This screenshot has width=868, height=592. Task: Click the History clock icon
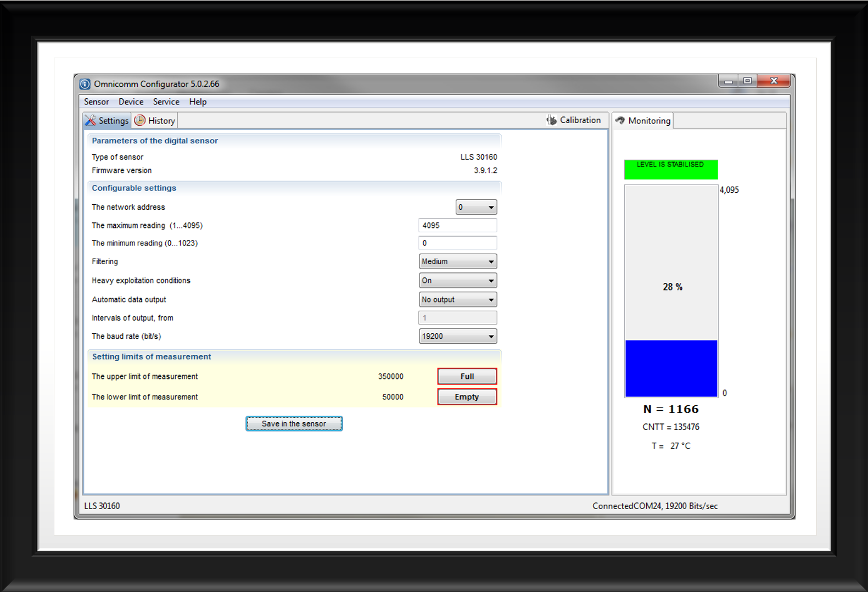click(x=140, y=120)
